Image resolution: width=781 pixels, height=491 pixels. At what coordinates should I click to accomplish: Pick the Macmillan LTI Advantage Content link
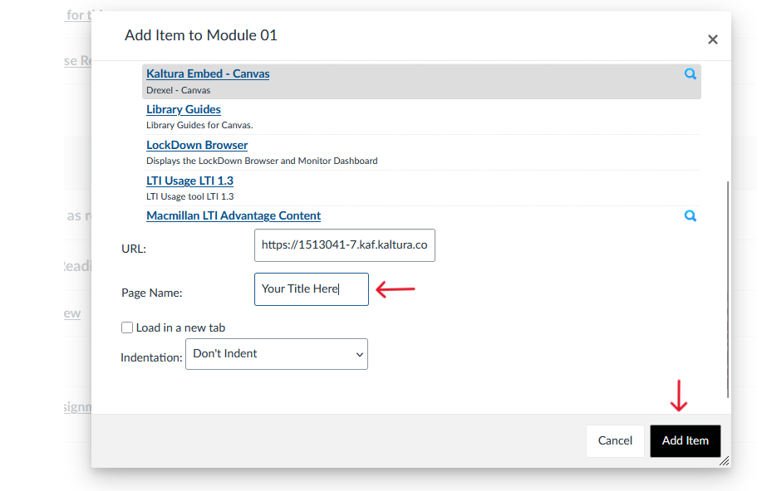pos(234,216)
